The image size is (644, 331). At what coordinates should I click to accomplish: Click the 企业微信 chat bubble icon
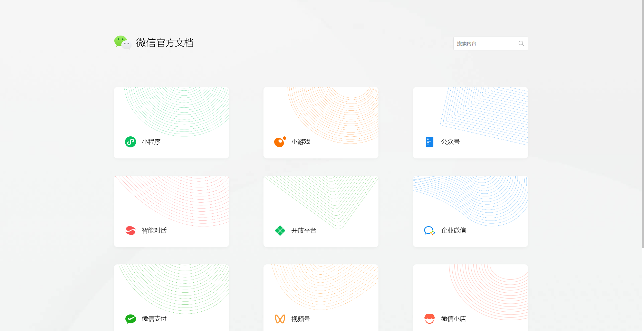pyautogui.click(x=430, y=231)
